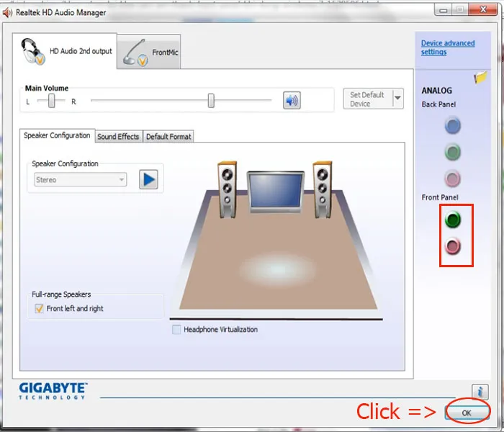Open the Sound Effects tab
The image size is (504, 432).
pos(118,137)
